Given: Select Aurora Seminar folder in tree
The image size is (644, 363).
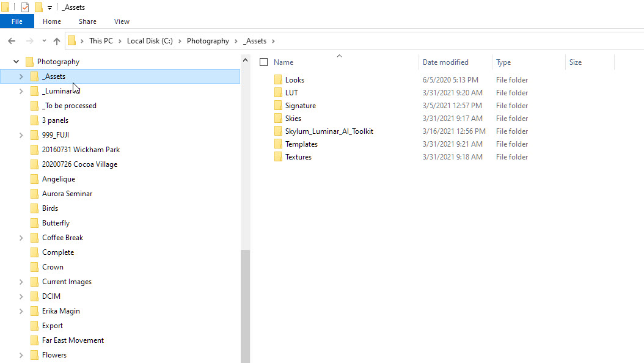Looking at the screenshot, I should pyautogui.click(x=67, y=194).
